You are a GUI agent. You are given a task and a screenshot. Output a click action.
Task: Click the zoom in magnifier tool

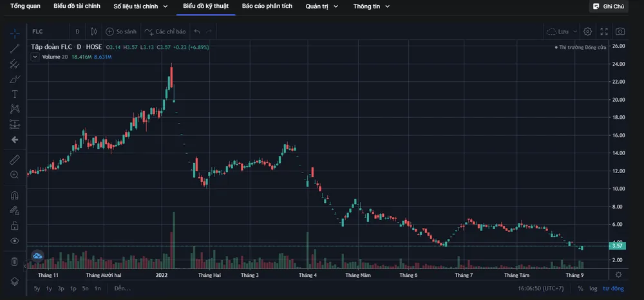point(14,174)
